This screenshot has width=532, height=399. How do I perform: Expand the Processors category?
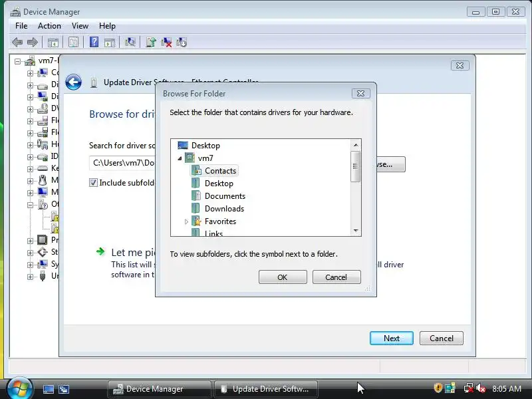pos(30,241)
